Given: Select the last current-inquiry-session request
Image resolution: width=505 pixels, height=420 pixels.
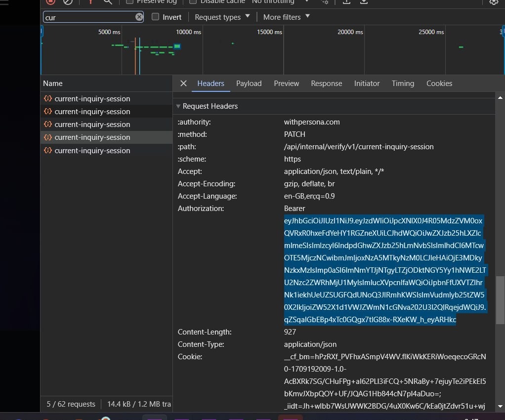Looking at the screenshot, I should 92,150.
